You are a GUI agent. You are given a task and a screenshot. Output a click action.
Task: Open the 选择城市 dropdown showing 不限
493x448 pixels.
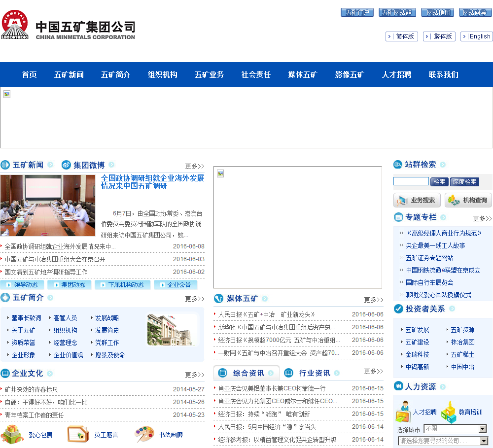click(455, 428)
